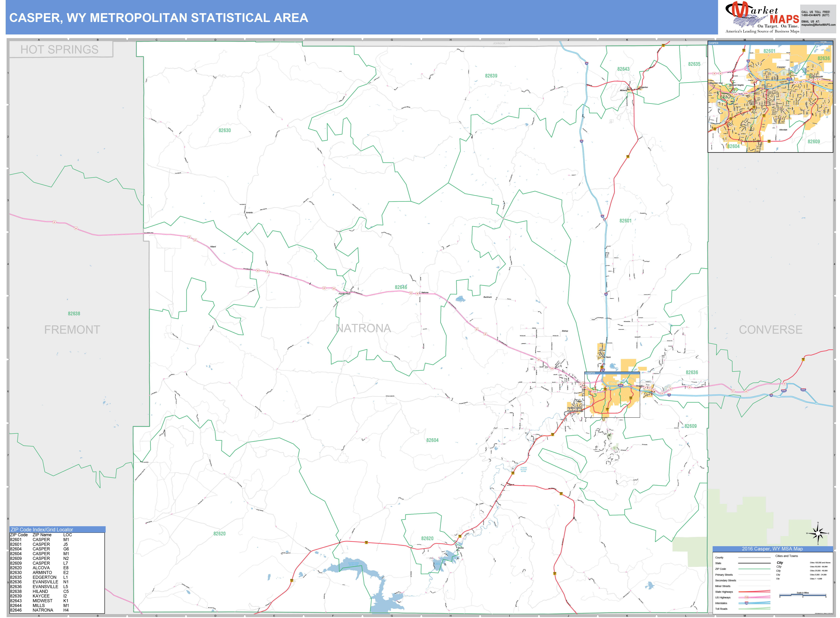Click the Interstates 123 shield in legend
This screenshot has width=840, height=618.
747,603
